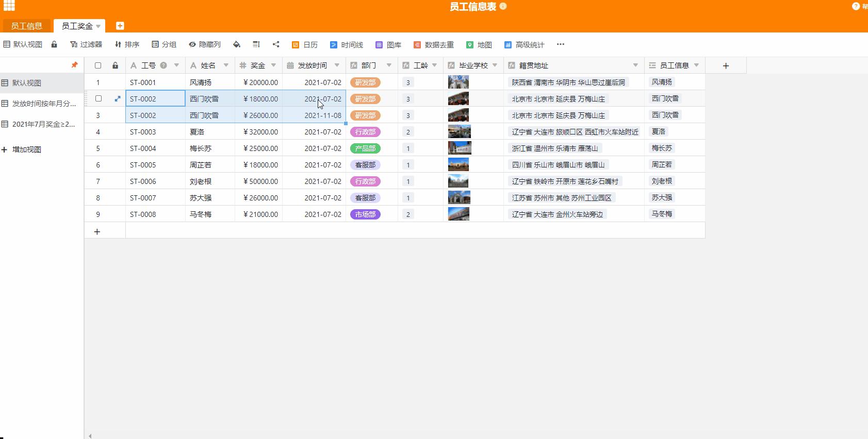Open the 毕业学校 column dropdown arrow
868x439 pixels.
[x=495, y=65]
